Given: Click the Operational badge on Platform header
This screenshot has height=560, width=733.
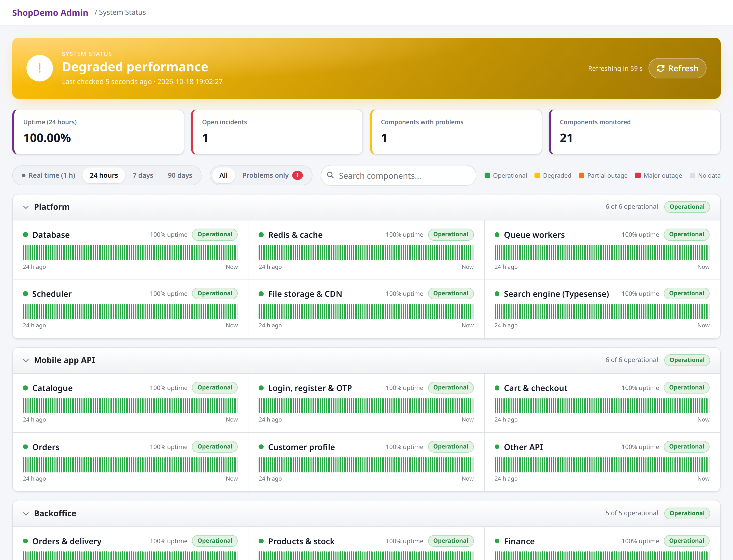Looking at the screenshot, I should 687,207.
